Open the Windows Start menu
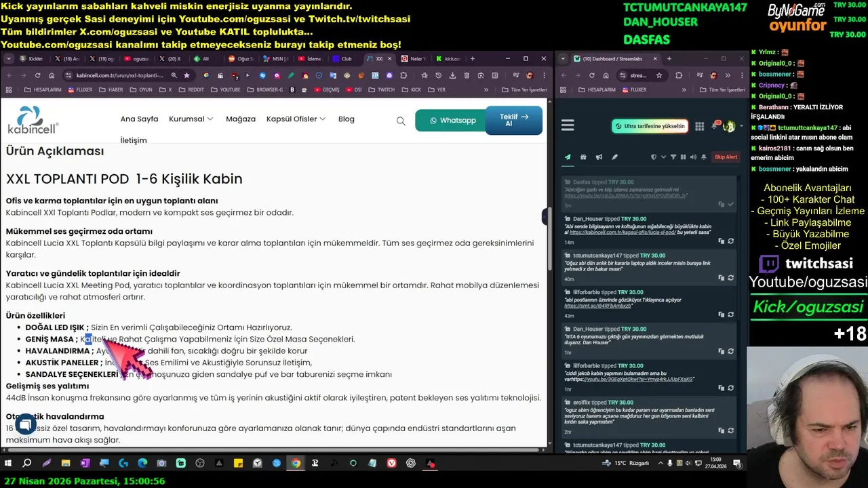Screen dimensions: 868x488 8,464
